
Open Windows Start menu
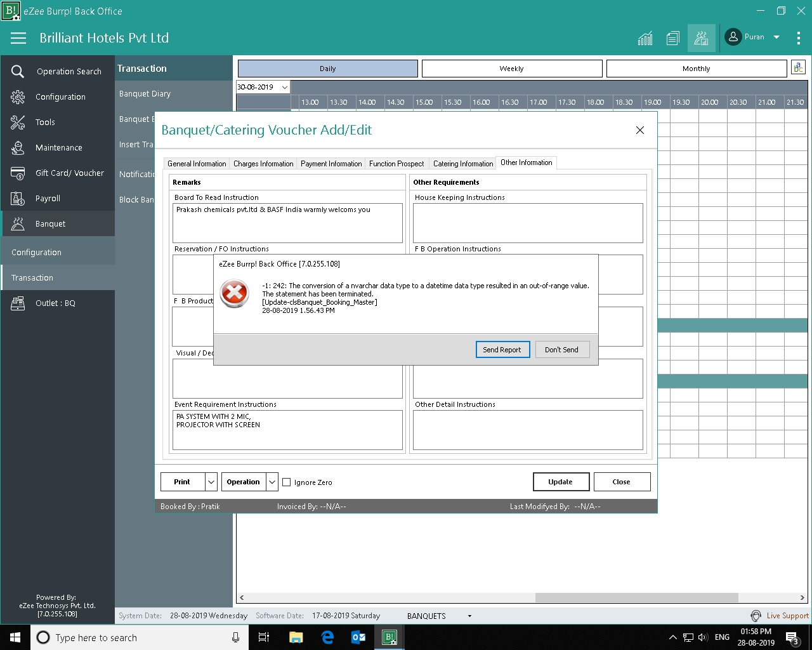tap(15, 637)
